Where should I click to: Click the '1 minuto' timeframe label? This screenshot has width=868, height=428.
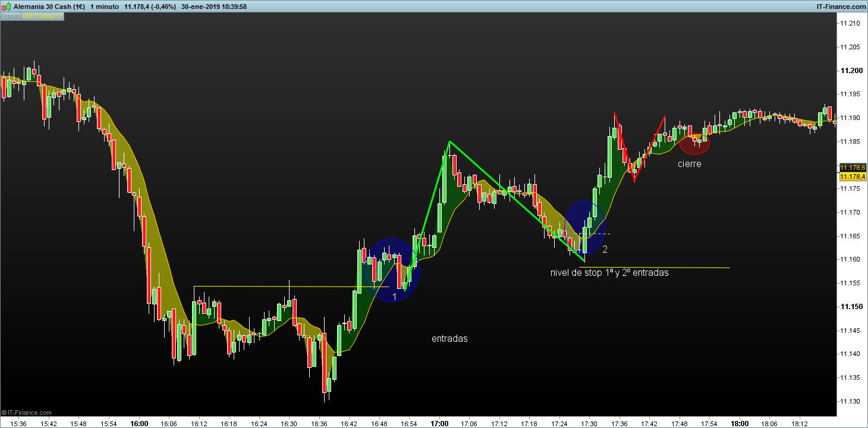coord(104,7)
